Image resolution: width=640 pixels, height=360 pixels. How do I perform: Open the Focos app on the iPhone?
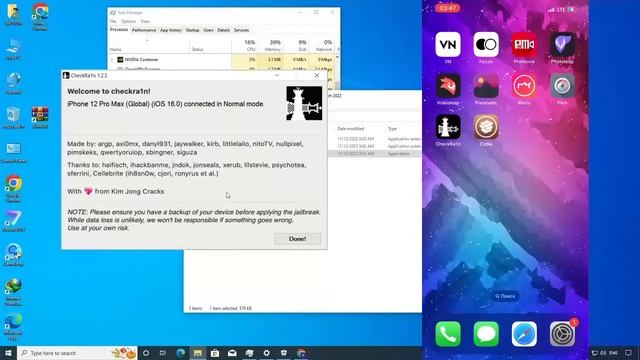tap(486, 44)
